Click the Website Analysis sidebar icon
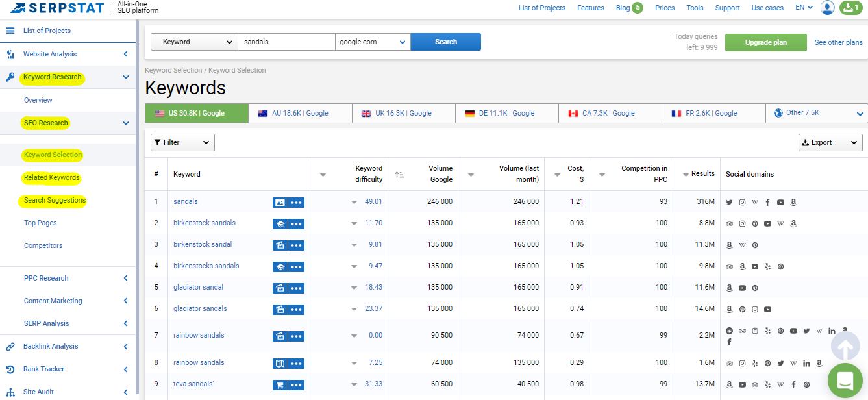The height and width of the screenshot is (400, 868). 10,54
